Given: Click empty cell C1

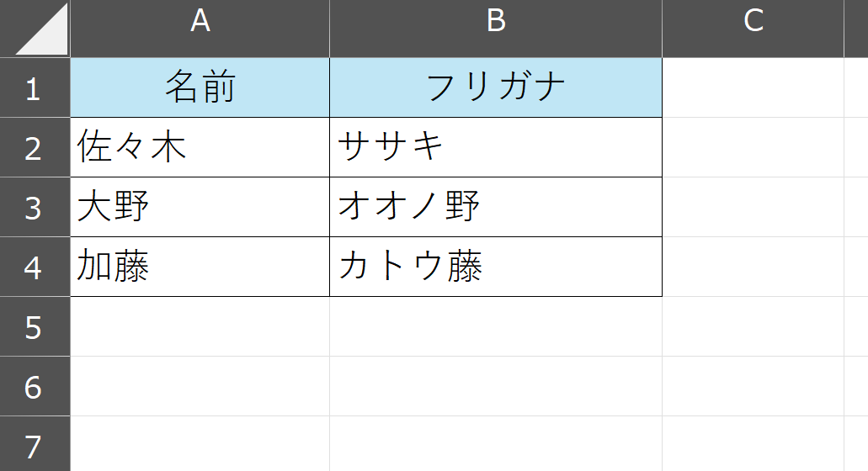Looking at the screenshot, I should (x=753, y=88).
